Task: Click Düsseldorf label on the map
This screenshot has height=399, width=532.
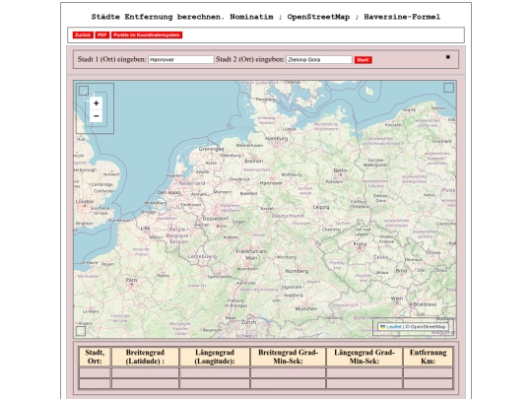Action: click(x=216, y=219)
